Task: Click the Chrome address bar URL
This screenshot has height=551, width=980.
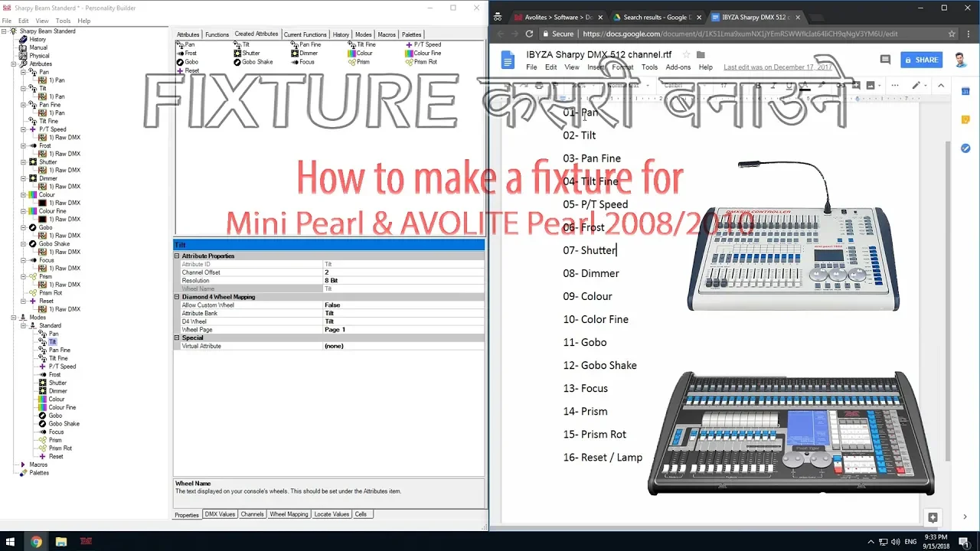Action: click(740, 34)
